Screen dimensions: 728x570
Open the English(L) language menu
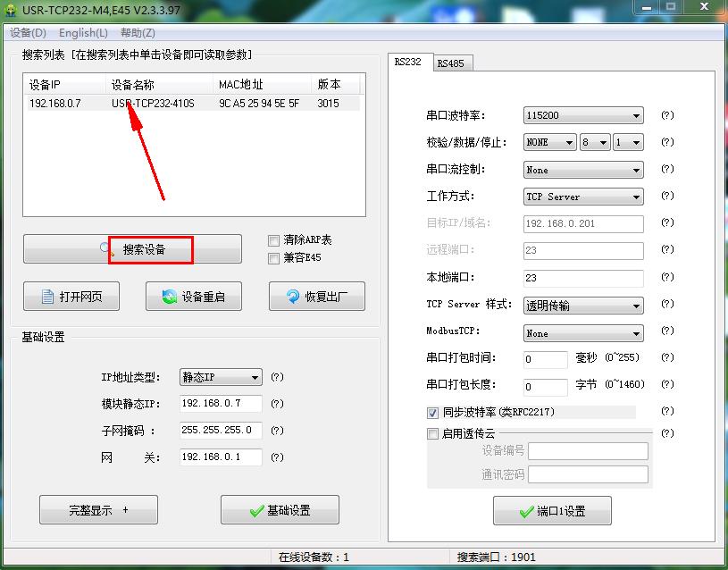pos(83,33)
